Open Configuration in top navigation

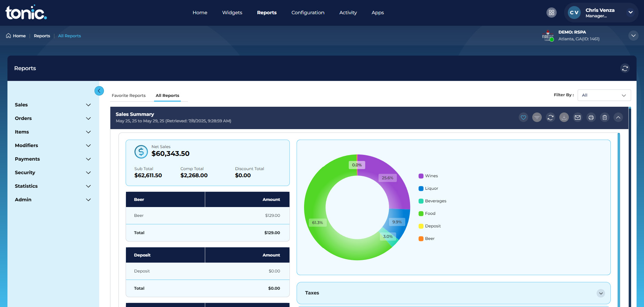[x=308, y=13]
